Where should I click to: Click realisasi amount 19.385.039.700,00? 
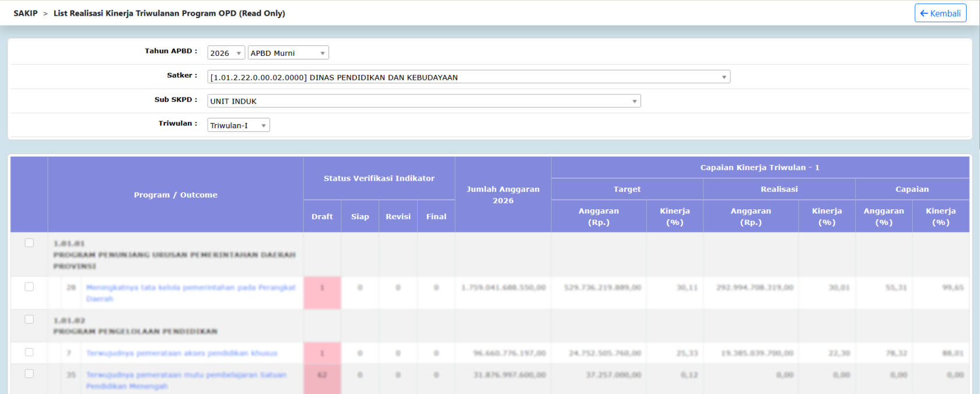[x=757, y=353]
